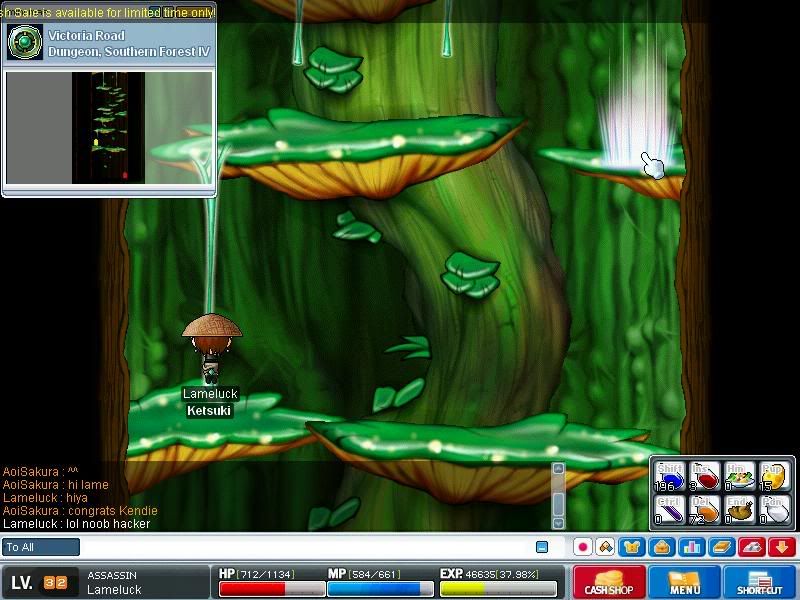
Task: Click the ASSASSIN job label
Action: [112, 575]
